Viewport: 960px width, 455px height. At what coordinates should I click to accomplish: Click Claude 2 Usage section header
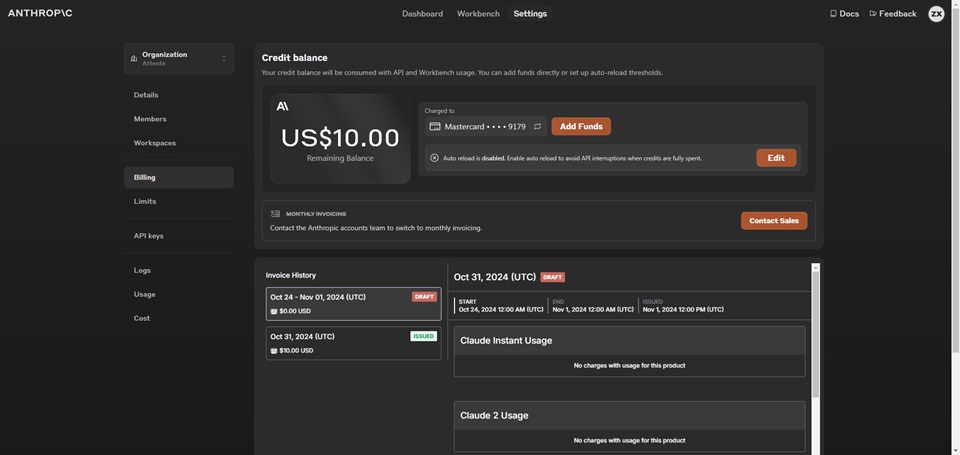click(629, 415)
